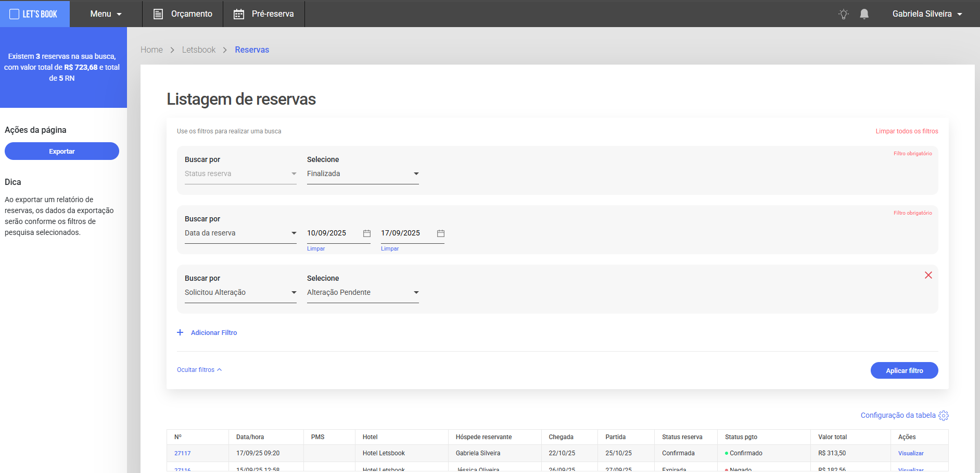Click the Hóspede reservante column header
Screen dimensions: 980x473
point(494,437)
